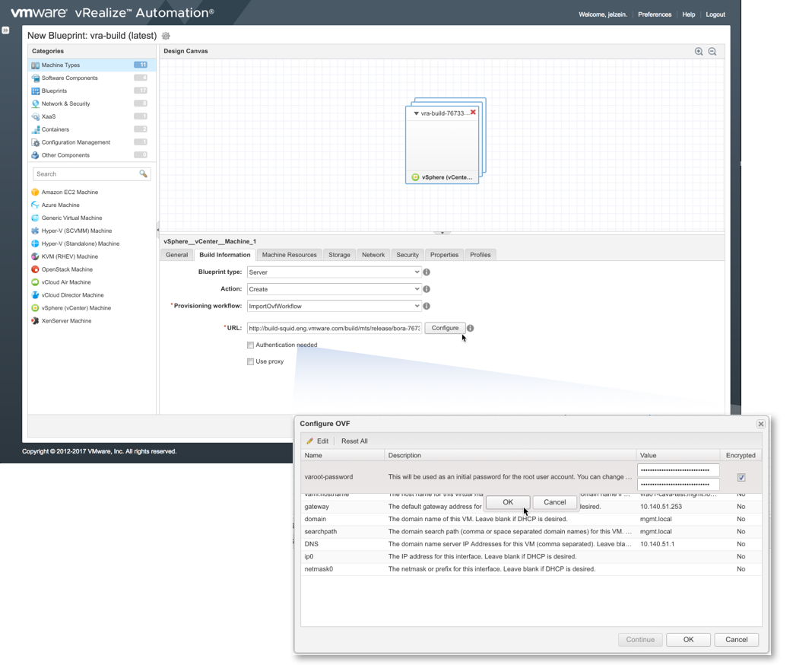
Task: Select Hyper-V (Standalone) Machine icon
Action: click(35, 243)
